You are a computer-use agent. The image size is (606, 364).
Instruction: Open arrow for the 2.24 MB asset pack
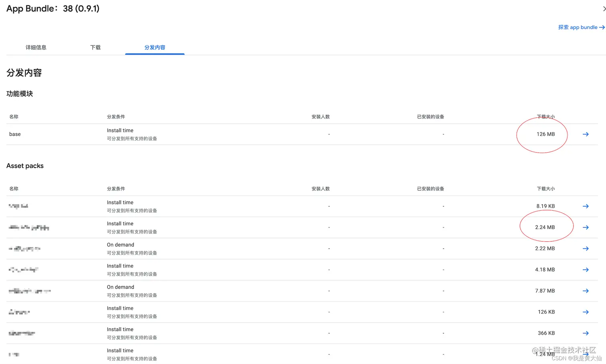coord(586,227)
